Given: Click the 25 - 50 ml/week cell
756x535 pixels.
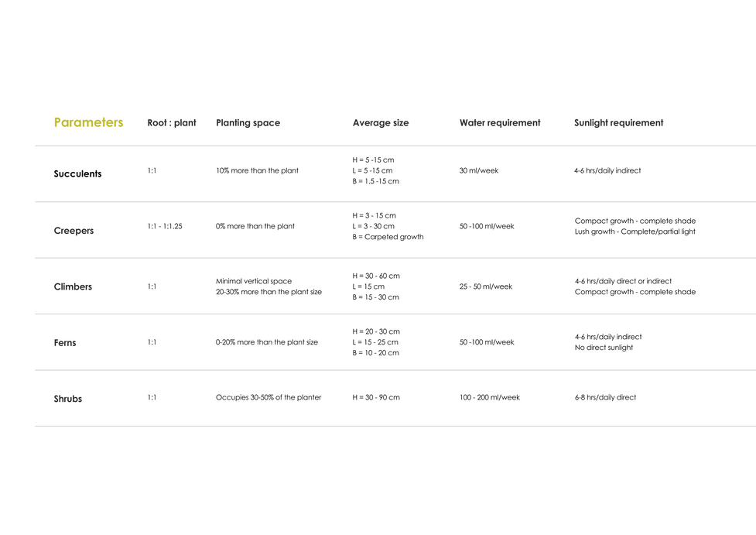Looking at the screenshot, I should click(x=486, y=286).
